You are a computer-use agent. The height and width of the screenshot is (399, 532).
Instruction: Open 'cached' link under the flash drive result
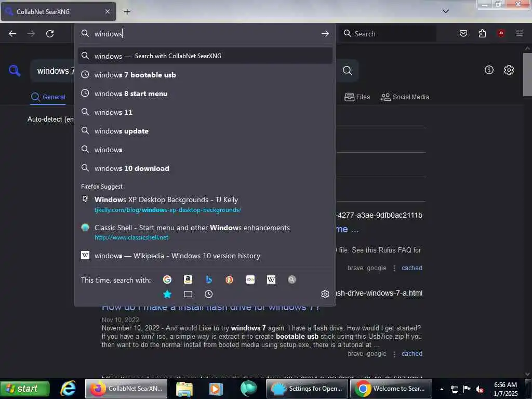click(x=412, y=353)
